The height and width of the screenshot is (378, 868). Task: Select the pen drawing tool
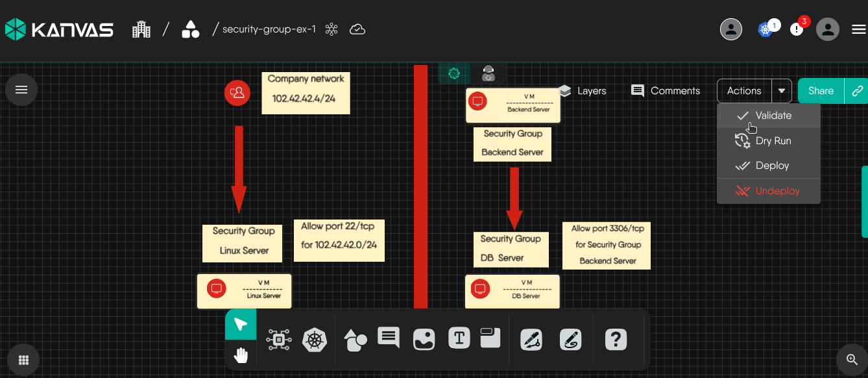[x=531, y=340]
